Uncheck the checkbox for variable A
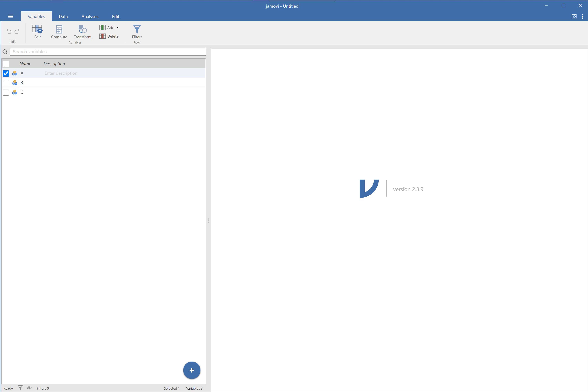The height and width of the screenshot is (392, 588). click(6, 73)
